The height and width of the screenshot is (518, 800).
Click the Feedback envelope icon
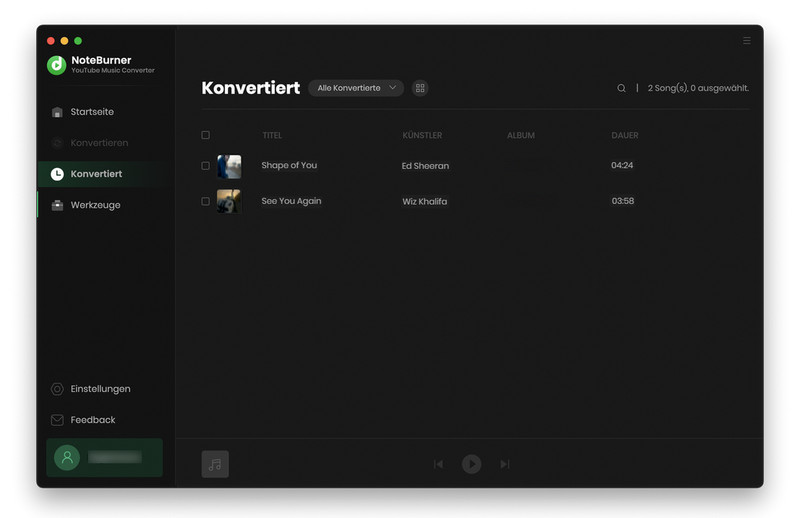[x=57, y=420]
